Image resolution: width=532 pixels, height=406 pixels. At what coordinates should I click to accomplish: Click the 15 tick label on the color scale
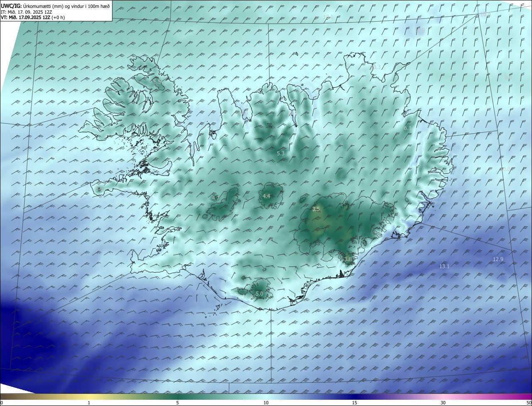coord(355,403)
